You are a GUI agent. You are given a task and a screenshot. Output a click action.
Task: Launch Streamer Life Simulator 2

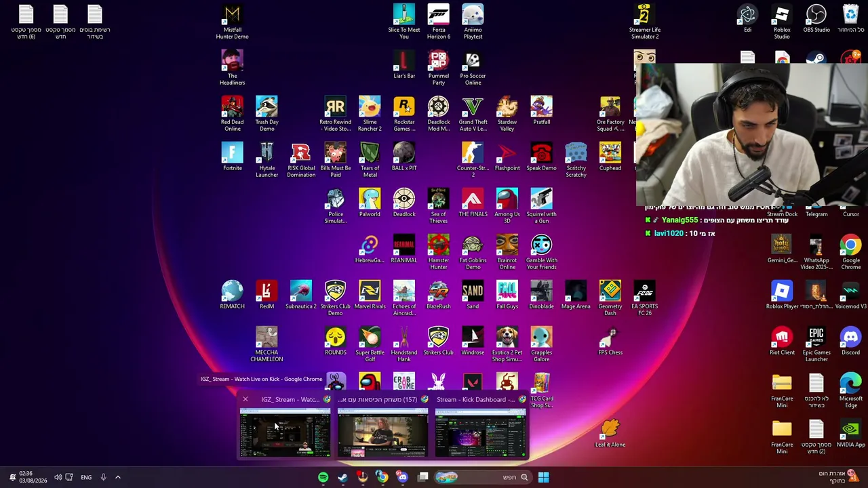point(644,22)
